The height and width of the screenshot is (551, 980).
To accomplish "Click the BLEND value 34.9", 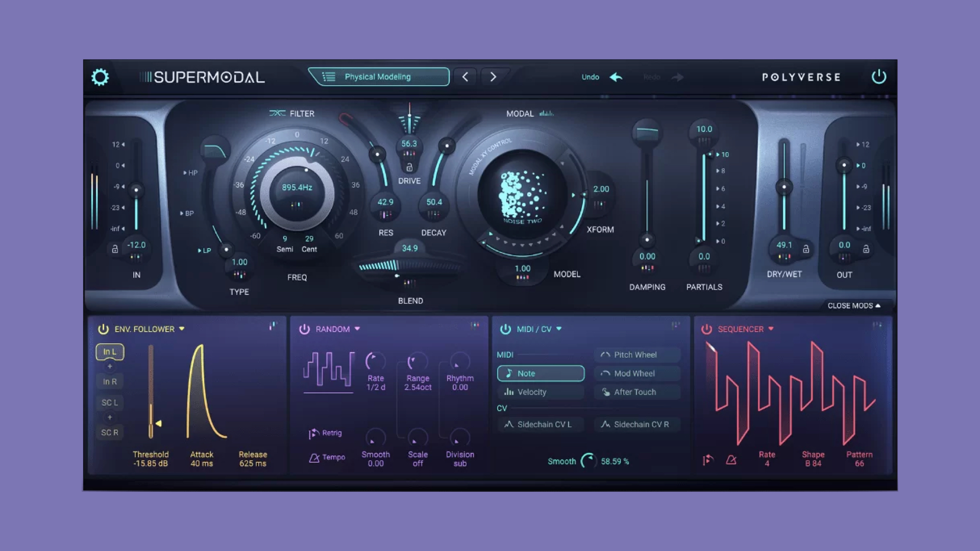I will (x=410, y=248).
